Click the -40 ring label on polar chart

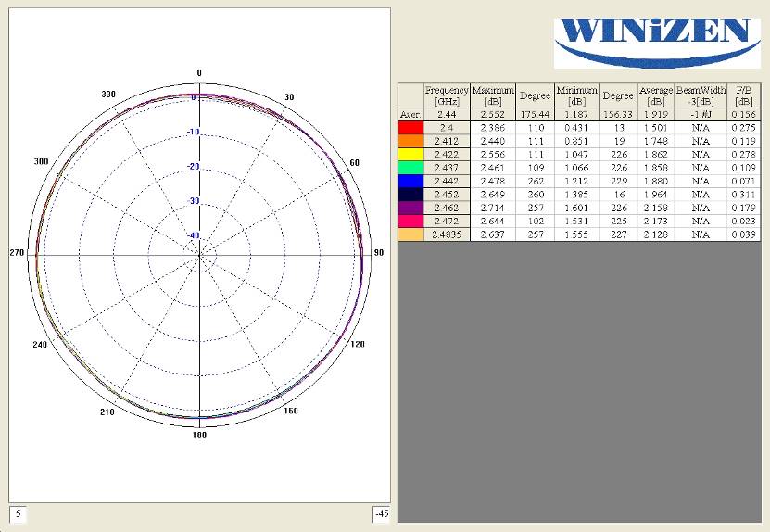193,235
